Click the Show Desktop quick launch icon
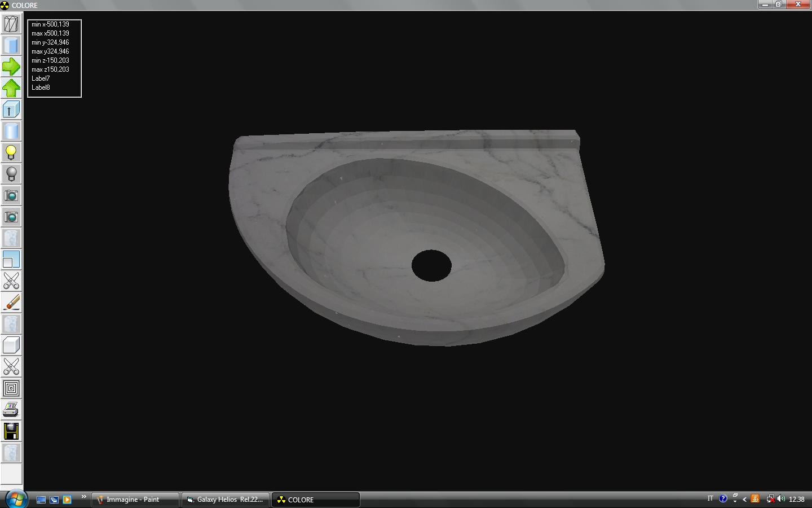The width and height of the screenshot is (812, 508). click(x=41, y=500)
